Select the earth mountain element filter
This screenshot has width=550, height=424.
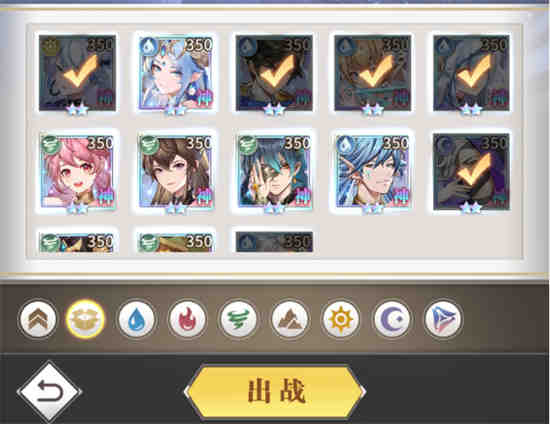pos(289,319)
